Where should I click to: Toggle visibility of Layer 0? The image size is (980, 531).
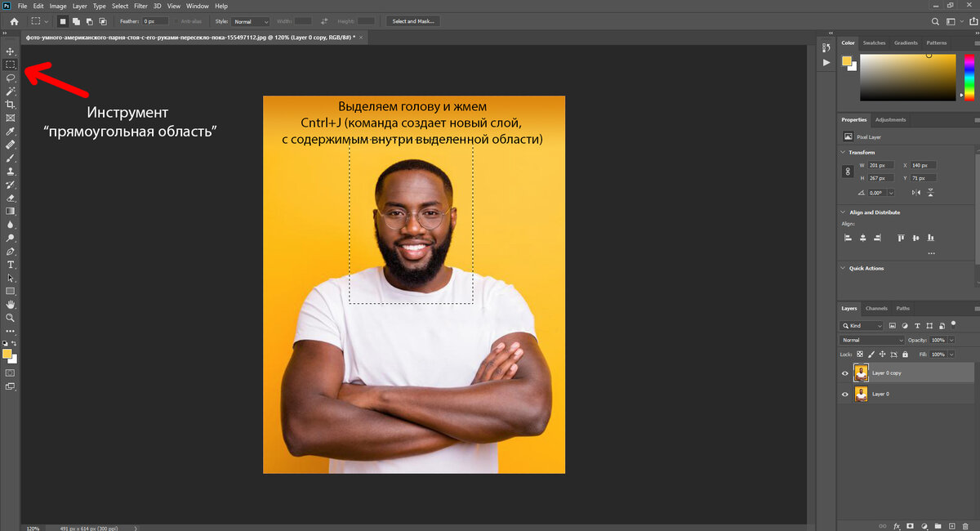pos(845,395)
